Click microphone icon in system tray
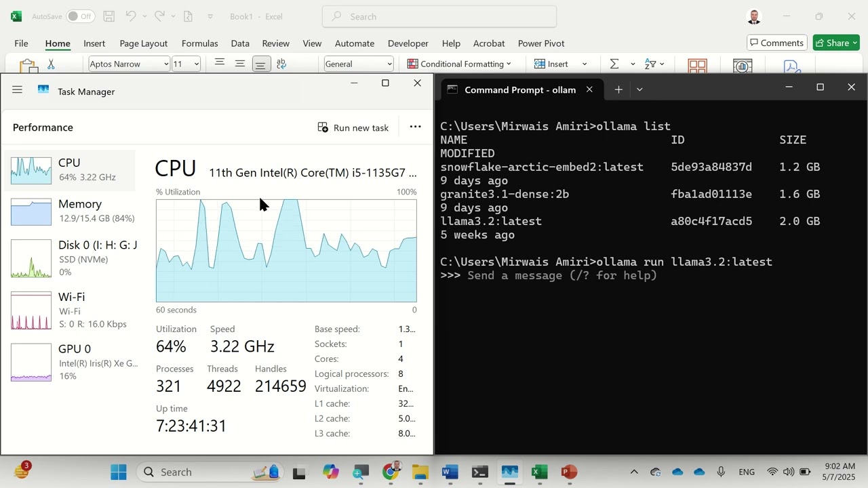This screenshot has height=488, width=868. click(x=721, y=472)
